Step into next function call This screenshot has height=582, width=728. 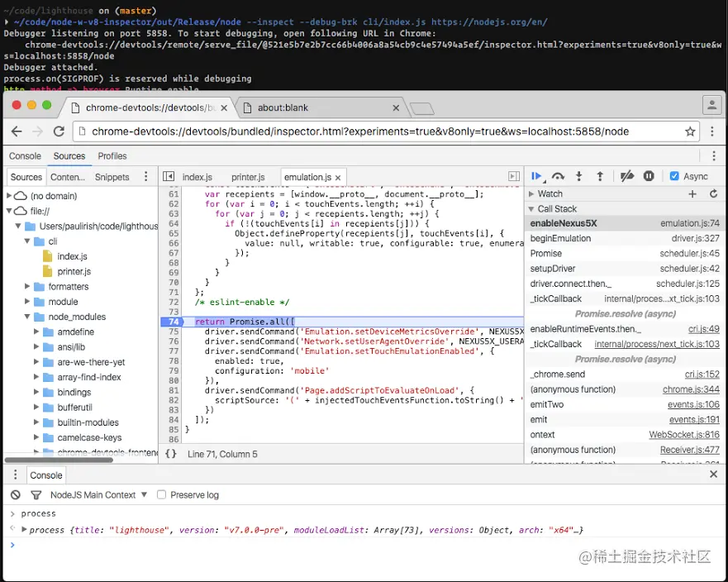578,176
